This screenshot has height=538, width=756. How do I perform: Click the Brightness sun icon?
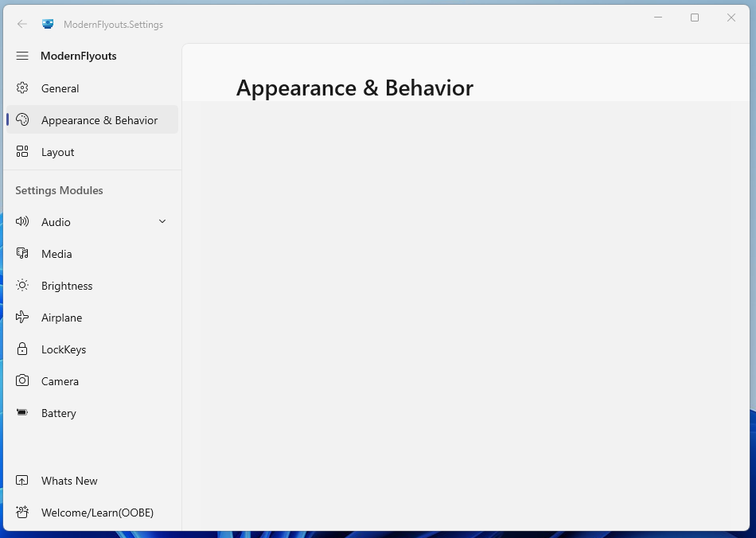(x=22, y=286)
